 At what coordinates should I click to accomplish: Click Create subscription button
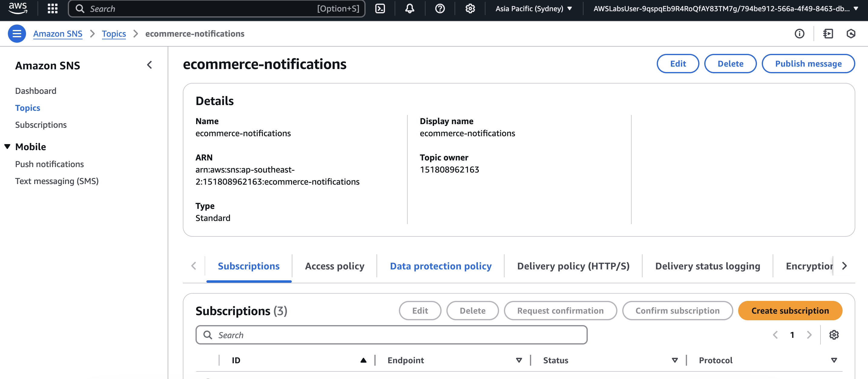(x=790, y=311)
